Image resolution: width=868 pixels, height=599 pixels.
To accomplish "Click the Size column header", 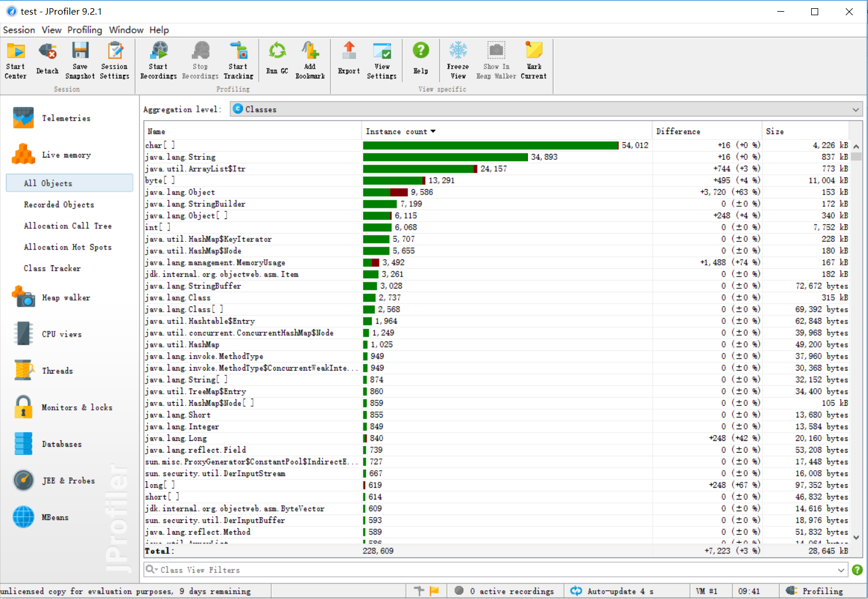I will (x=805, y=132).
